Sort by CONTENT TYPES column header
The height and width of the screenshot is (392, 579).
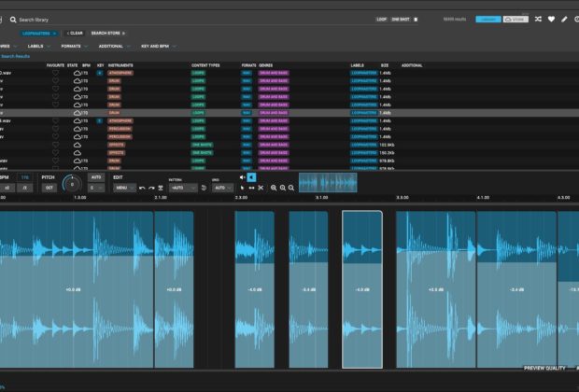[205, 65]
